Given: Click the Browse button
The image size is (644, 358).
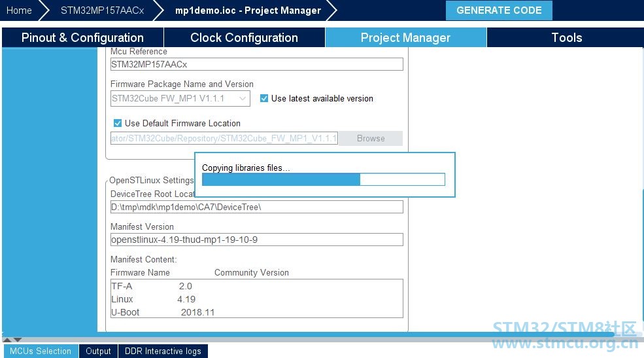Looking at the screenshot, I should coord(371,138).
